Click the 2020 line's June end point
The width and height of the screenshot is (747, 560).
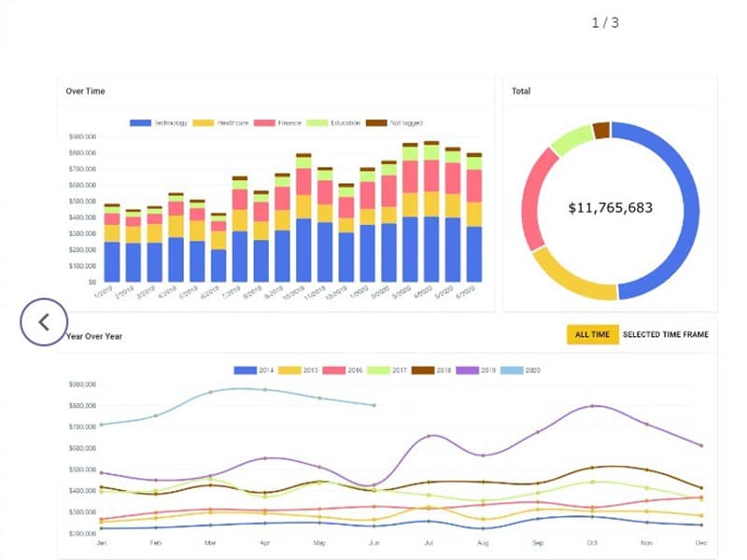(x=374, y=405)
